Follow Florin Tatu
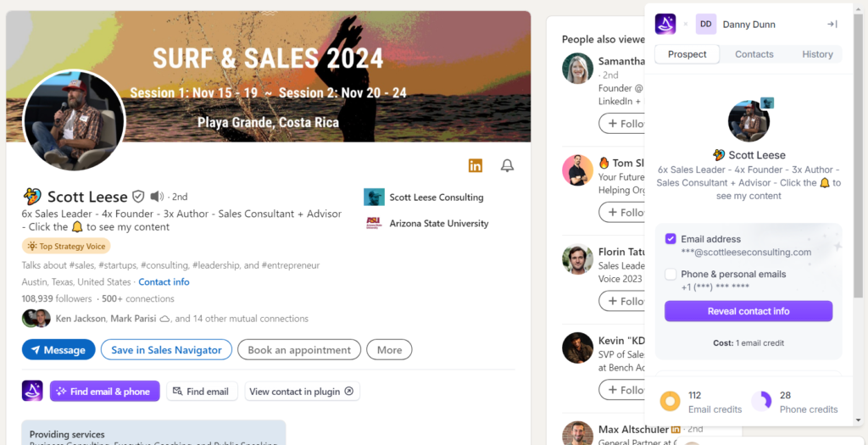The width and height of the screenshot is (868, 445). tap(623, 301)
